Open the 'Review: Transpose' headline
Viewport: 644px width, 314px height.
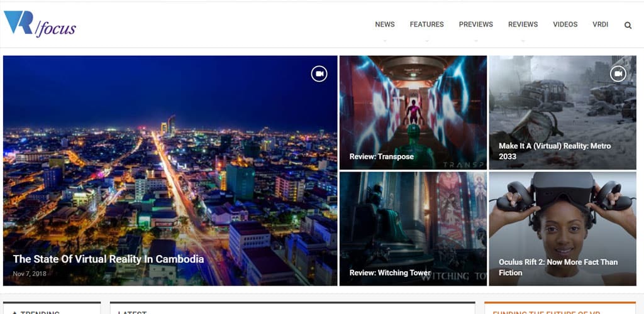[x=381, y=156]
